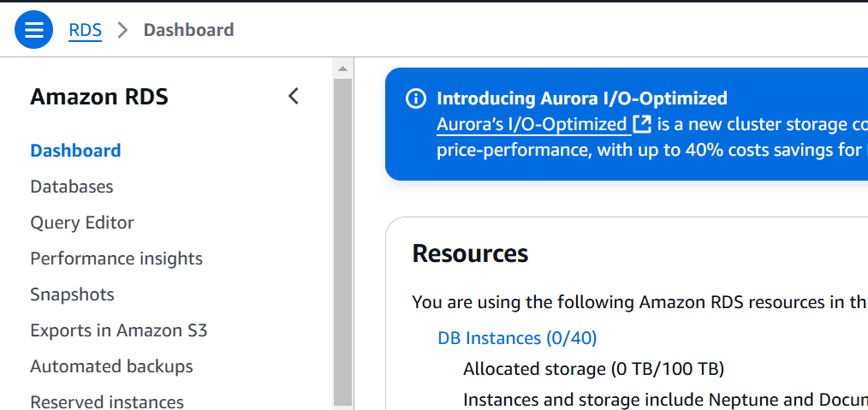
Task: Click the info icon in Aurora banner
Action: pyautogui.click(x=416, y=98)
